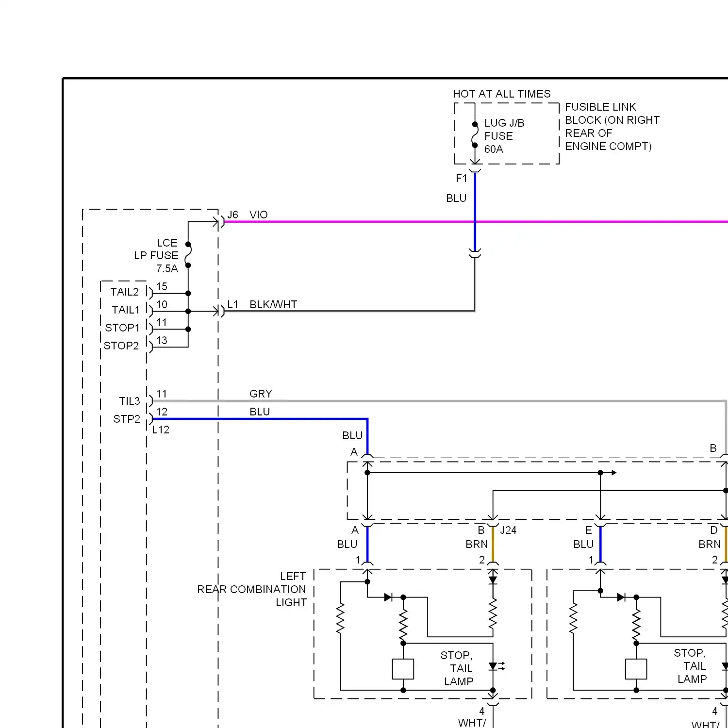Select pin number 13 next to STOP2

click(x=162, y=340)
